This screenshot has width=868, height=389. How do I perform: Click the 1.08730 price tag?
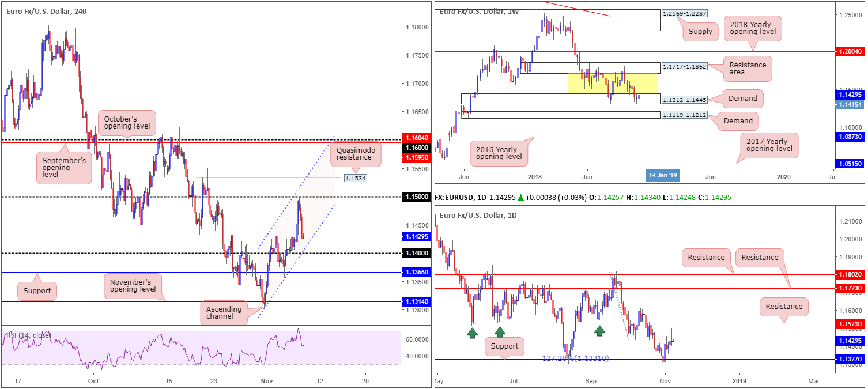coord(850,137)
